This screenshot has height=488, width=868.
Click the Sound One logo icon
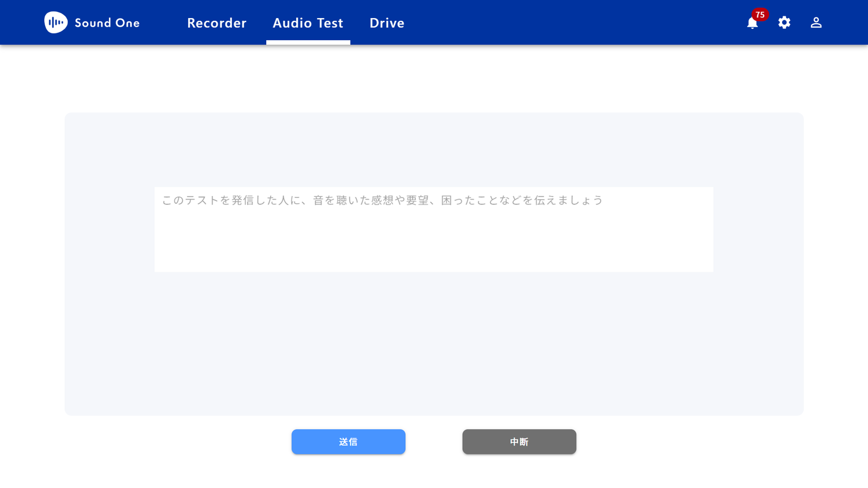point(56,23)
